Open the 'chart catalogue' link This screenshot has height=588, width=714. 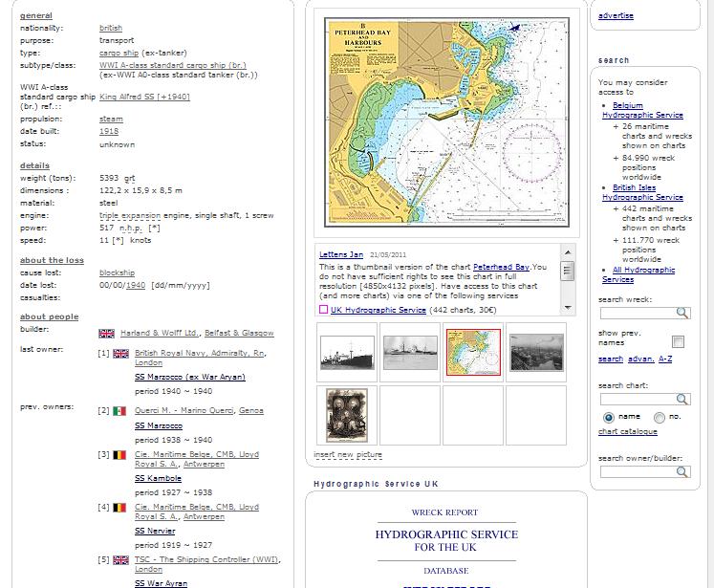(627, 431)
